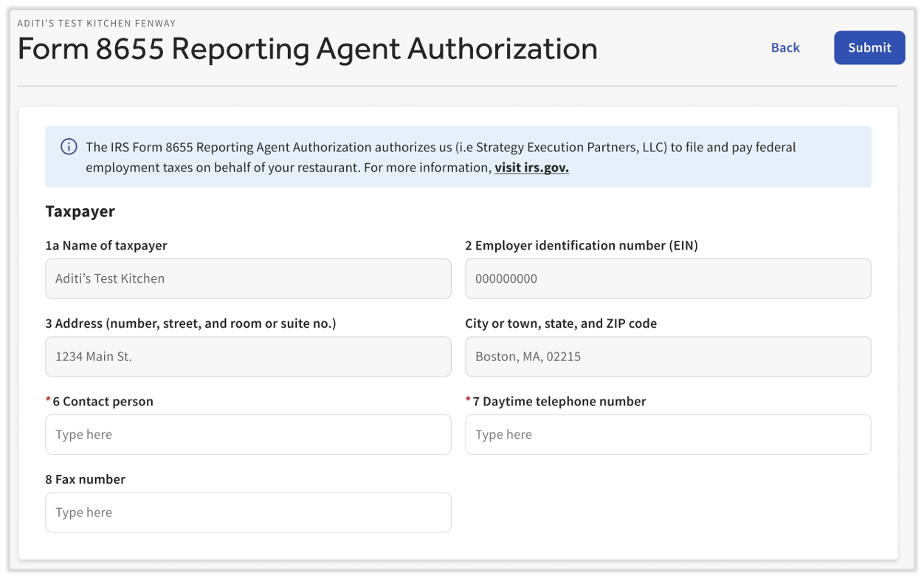Select the Name of taxpayer field

click(x=248, y=278)
